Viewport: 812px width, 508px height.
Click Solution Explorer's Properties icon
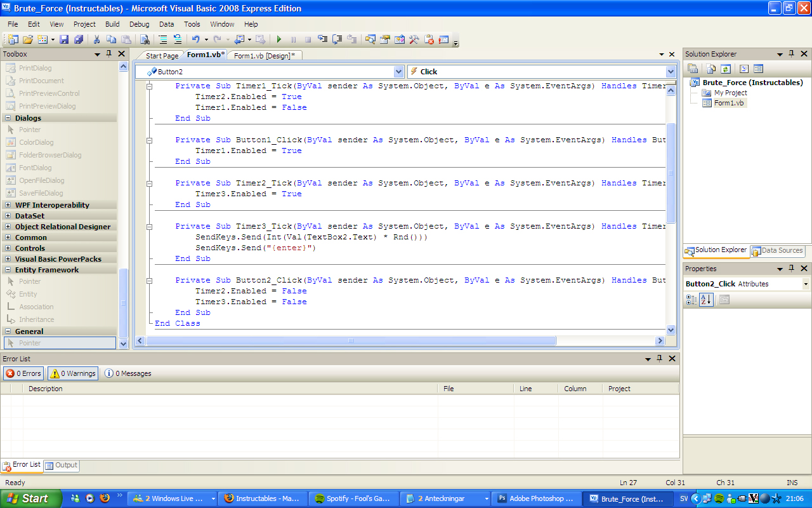click(x=692, y=69)
